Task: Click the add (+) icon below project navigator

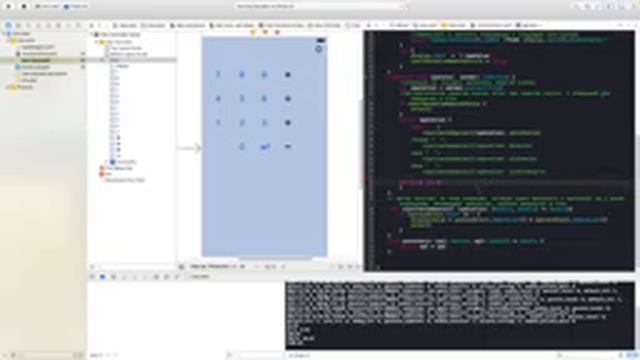Action: click(4, 356)
